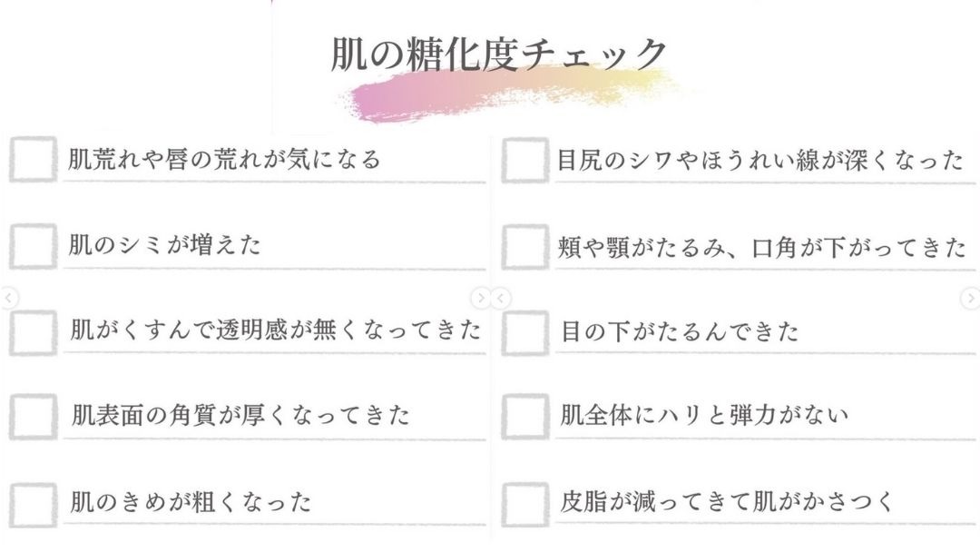Click the 目の下がたるんできた text label
Screen dimensions: 980x552
pos(680,330)
